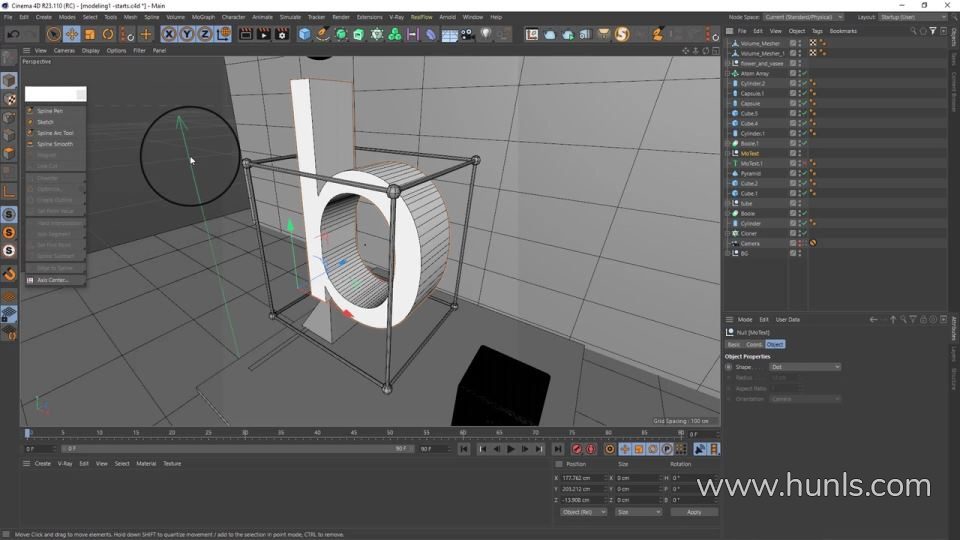Toggle visibility dots for the Camera object
This screenshot has width=960, height=540.
(799, 243)
